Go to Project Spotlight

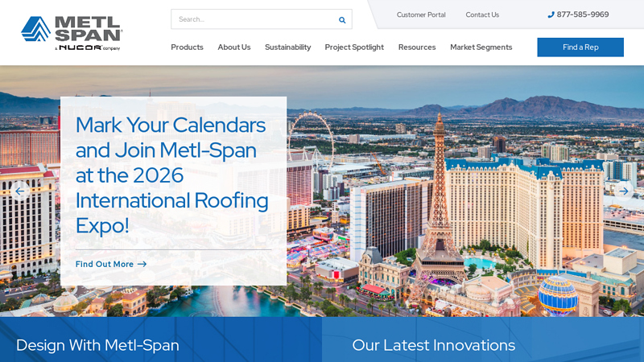click(x=354, y=47)
